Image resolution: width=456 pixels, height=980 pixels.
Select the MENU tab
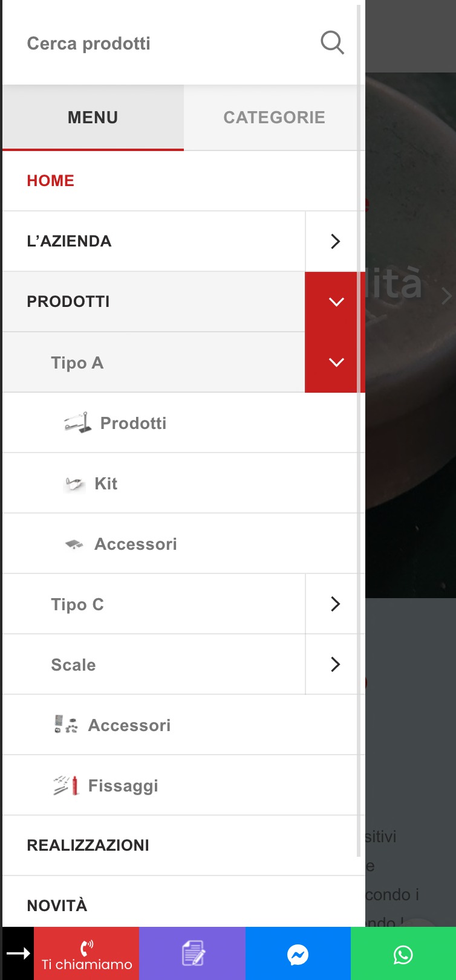pyautogui.click(x=93, y=117)
